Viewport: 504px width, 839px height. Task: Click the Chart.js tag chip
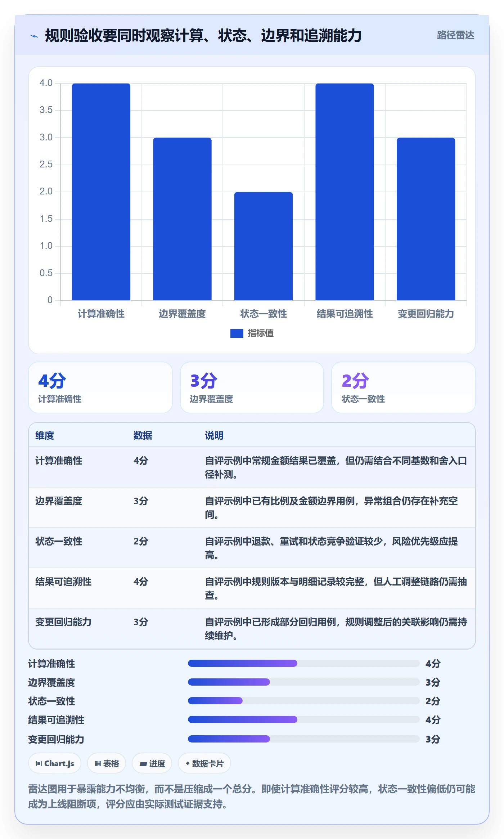pyautogui.click(x=55, y=763)
